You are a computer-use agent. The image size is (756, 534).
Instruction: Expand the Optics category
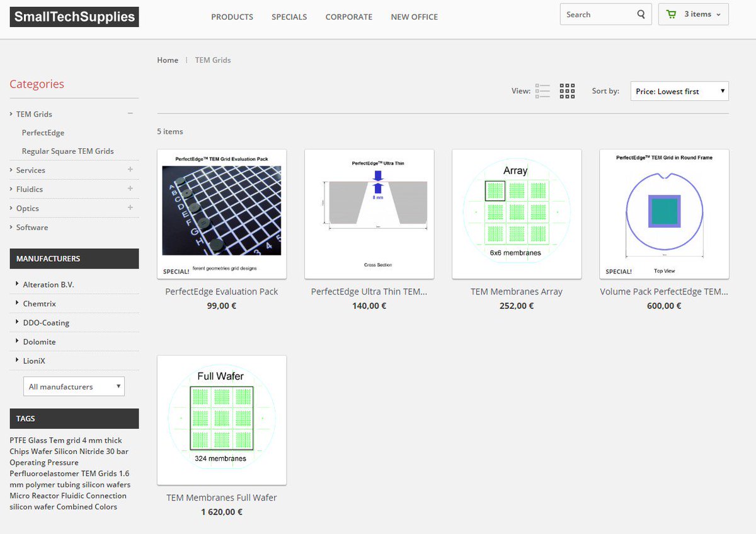129,208
